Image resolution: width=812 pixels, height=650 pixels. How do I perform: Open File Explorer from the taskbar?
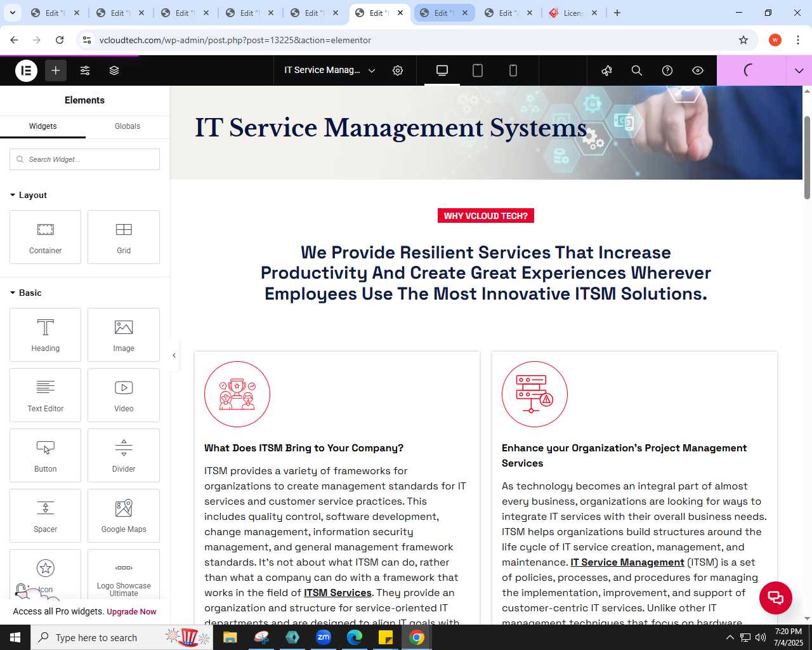click(x=230, y=637)
